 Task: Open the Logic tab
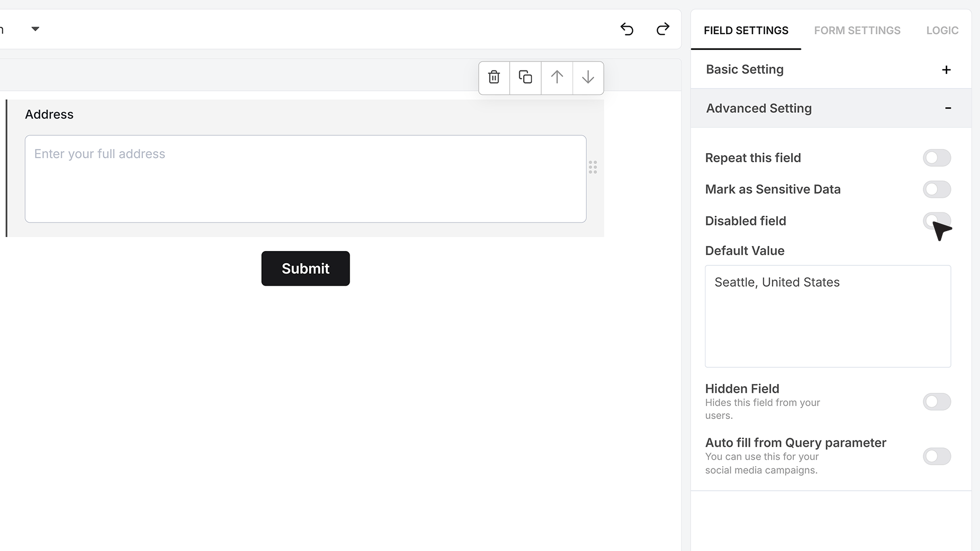942,31
